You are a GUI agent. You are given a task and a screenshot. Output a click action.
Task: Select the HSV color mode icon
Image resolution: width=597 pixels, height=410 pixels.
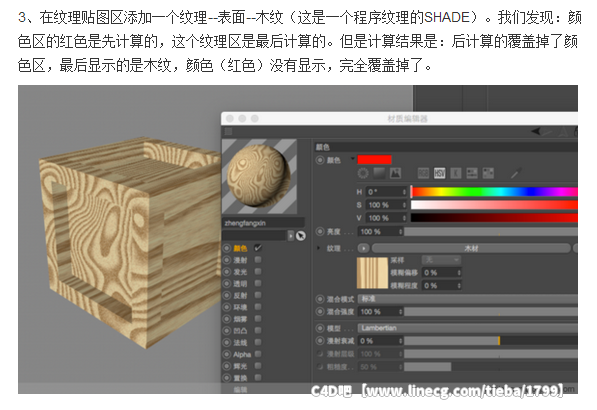pos(440,174)
